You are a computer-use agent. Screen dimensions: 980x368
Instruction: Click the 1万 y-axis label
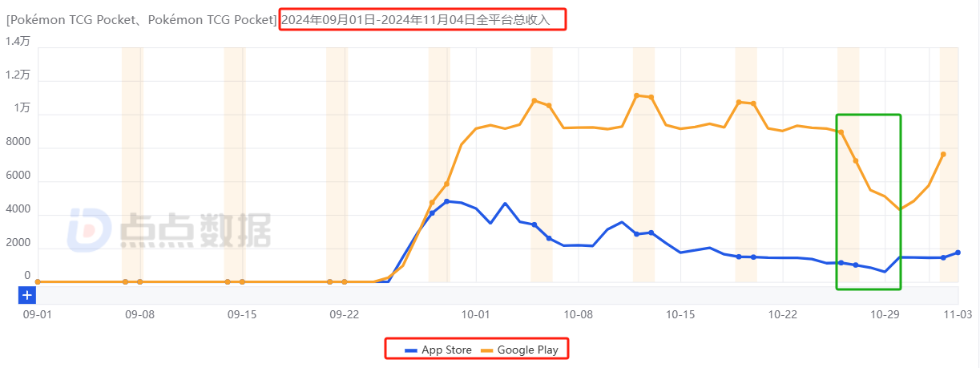coord(22,108)
